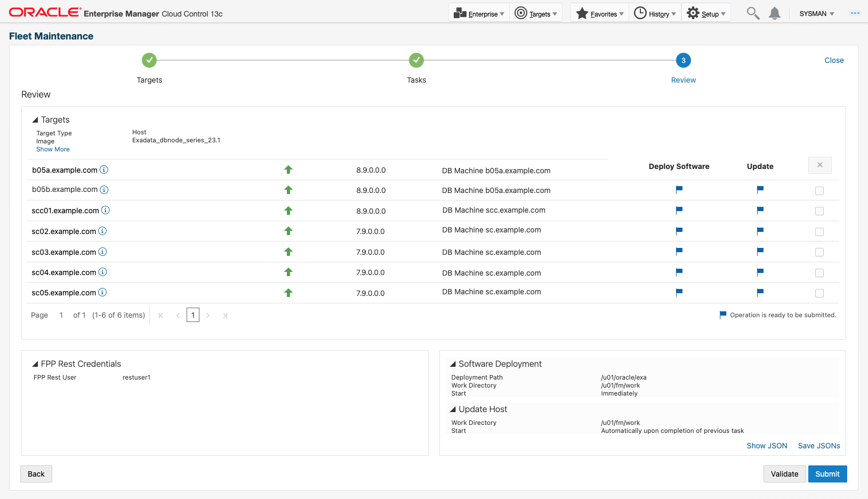
Task: Open the SYSMAN user dropdown
Action: tap(816, 14)
